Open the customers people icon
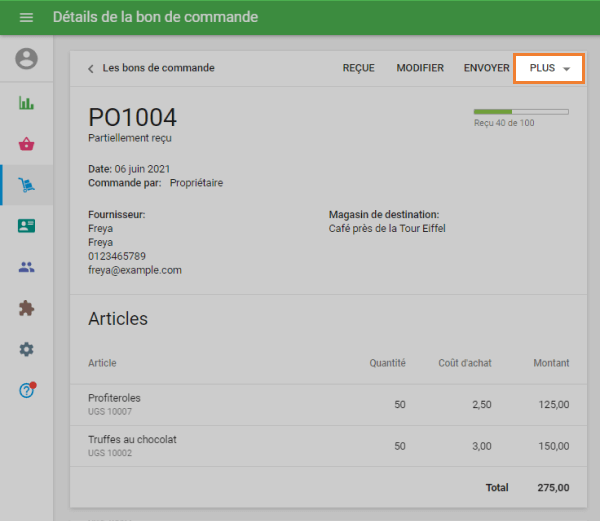 point(26,267)
